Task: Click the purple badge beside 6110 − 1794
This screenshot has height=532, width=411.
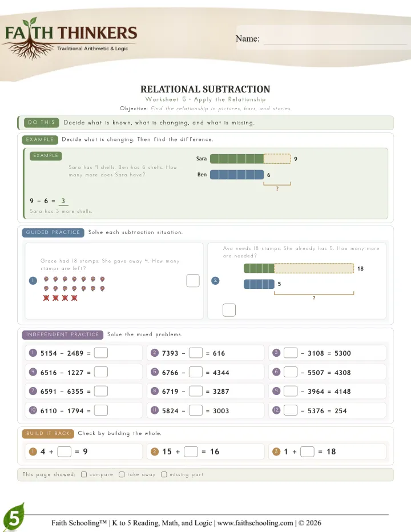Action: 33,410
